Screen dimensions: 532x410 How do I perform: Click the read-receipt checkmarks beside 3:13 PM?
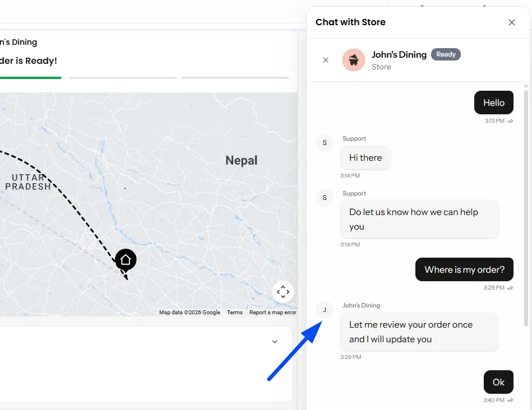coord(510,121)
